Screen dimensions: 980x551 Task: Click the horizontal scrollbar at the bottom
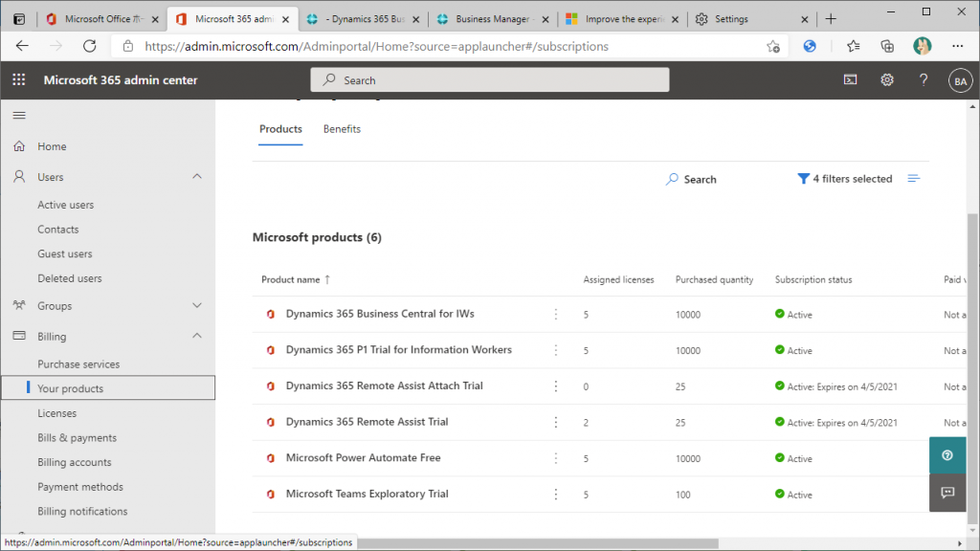click(538, 543)
